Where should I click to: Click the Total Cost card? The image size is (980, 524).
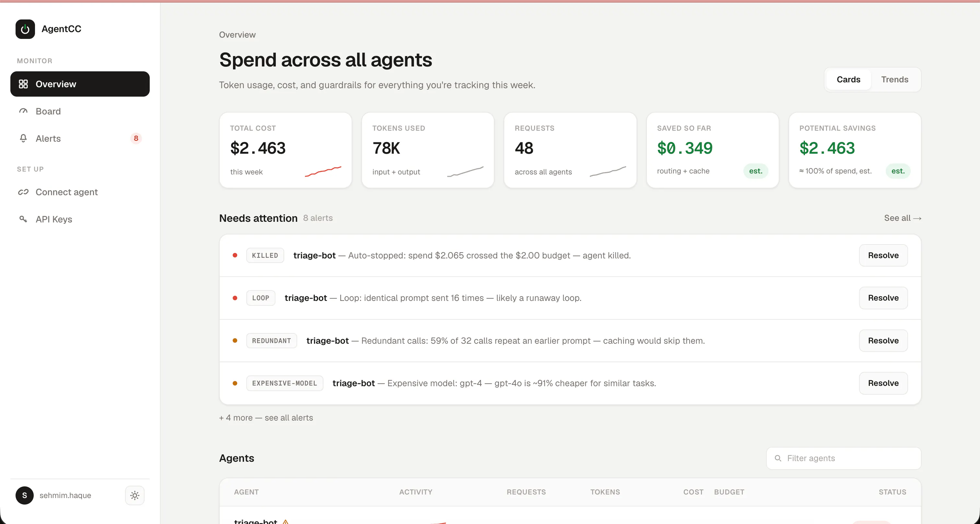(x=286, y=150)
